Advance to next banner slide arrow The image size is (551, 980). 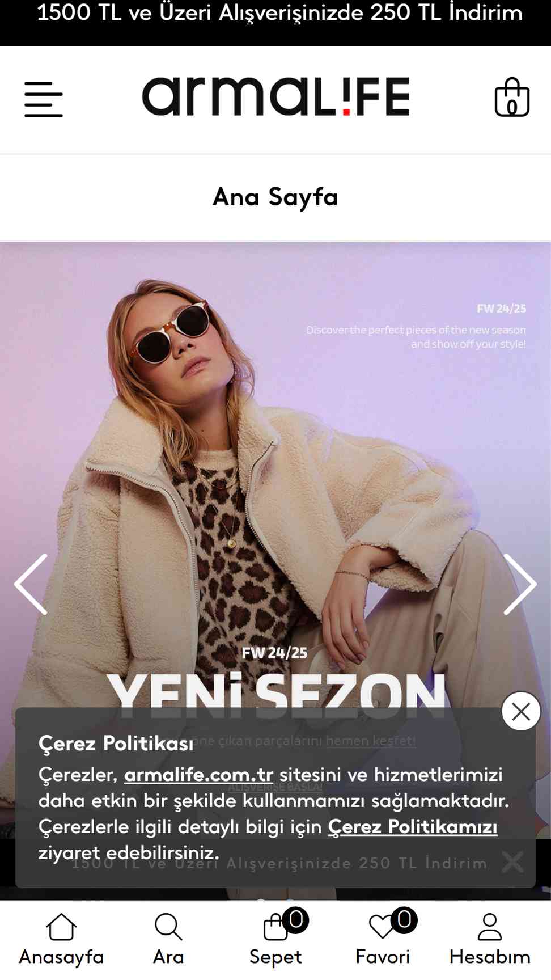519,584
